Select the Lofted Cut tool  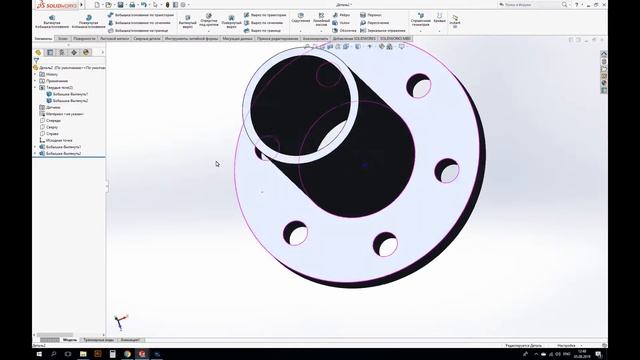click(x=264, y=23)
